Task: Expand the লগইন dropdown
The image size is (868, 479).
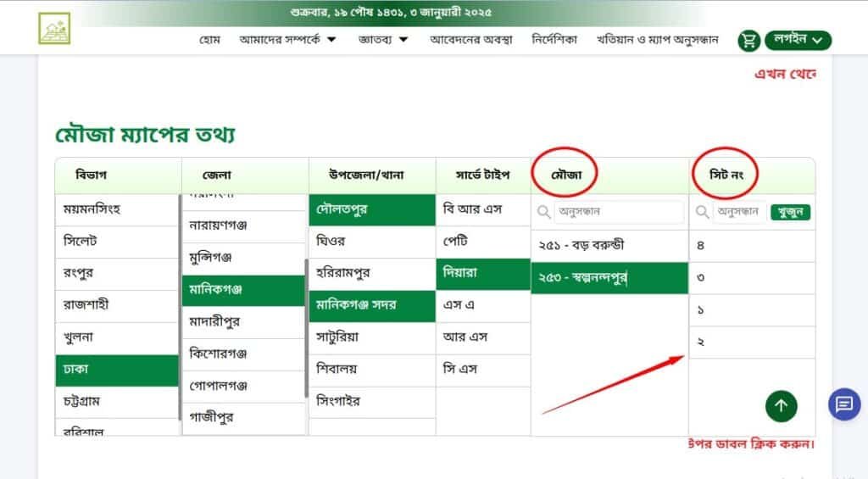Action: pos(798,40)
